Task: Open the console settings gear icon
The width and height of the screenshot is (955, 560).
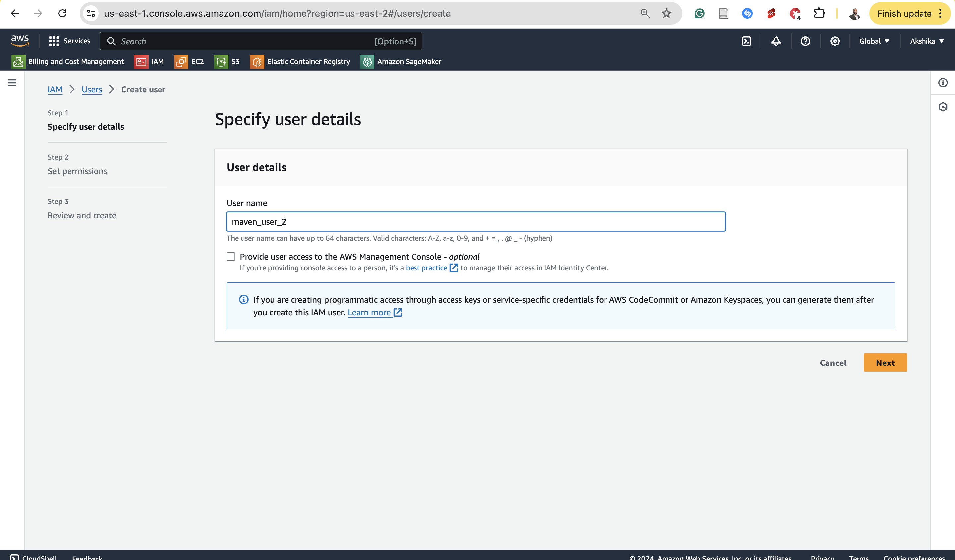Action: 835,41
